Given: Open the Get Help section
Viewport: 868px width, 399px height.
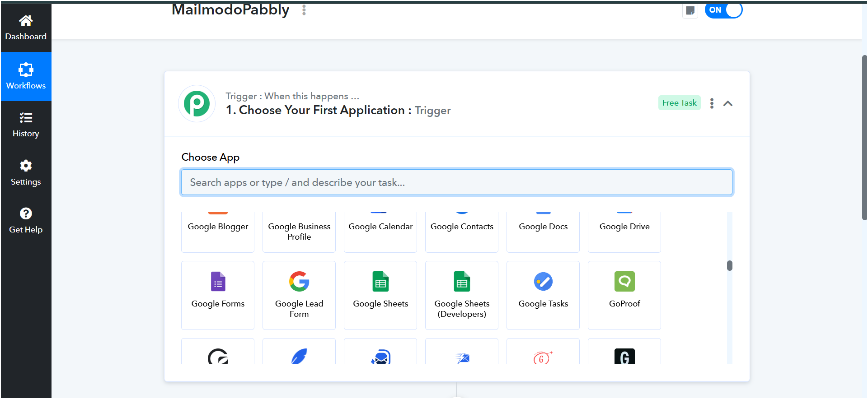Looking at the screenshot, I should (x=26, y=221).
